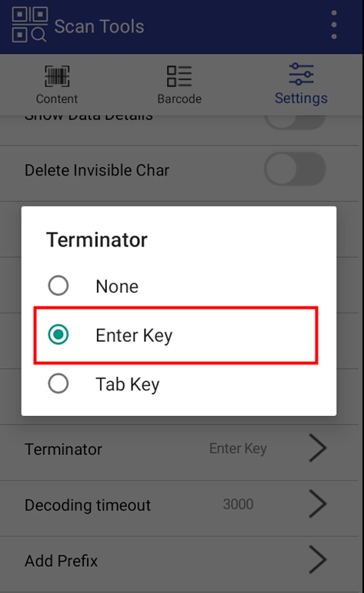This screenshot has width=364, height=593.
Task: Tap the Barcode list icon
Action: pos(179,76)
